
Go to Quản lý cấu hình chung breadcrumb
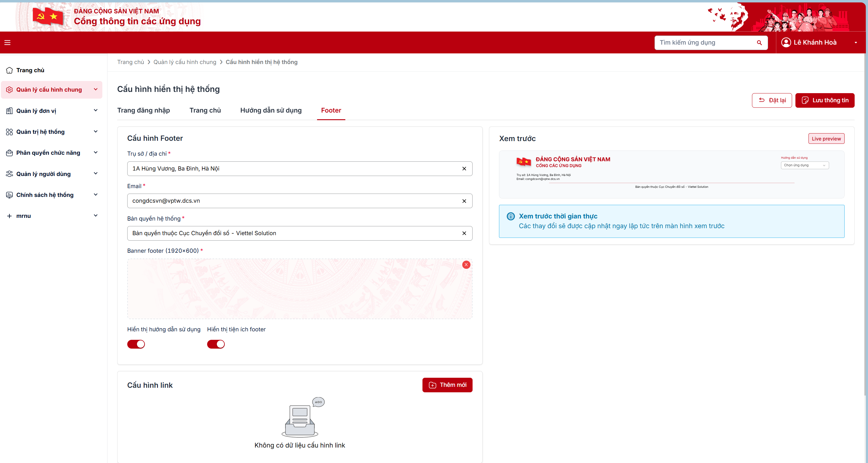185,62
